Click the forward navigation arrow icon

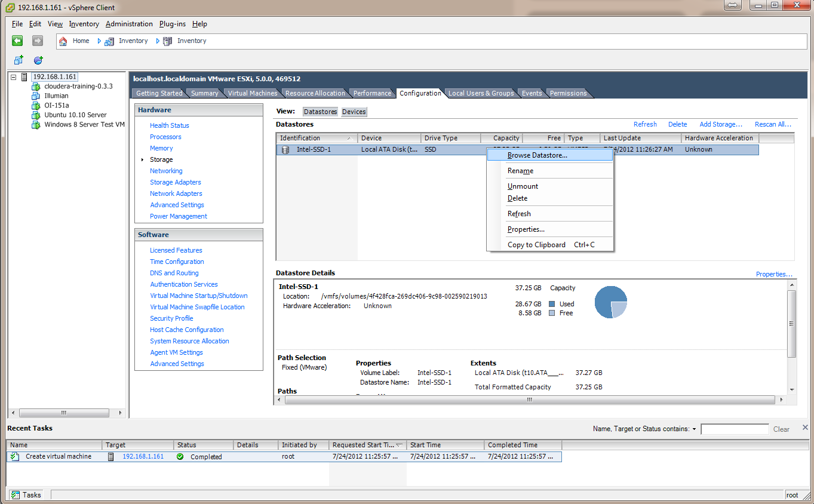pyautogui.click(x=38, y=41)
